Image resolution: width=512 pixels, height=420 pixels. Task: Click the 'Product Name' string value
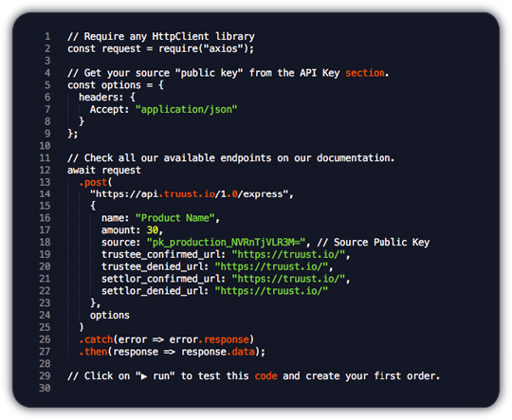(x=175, y=218)
